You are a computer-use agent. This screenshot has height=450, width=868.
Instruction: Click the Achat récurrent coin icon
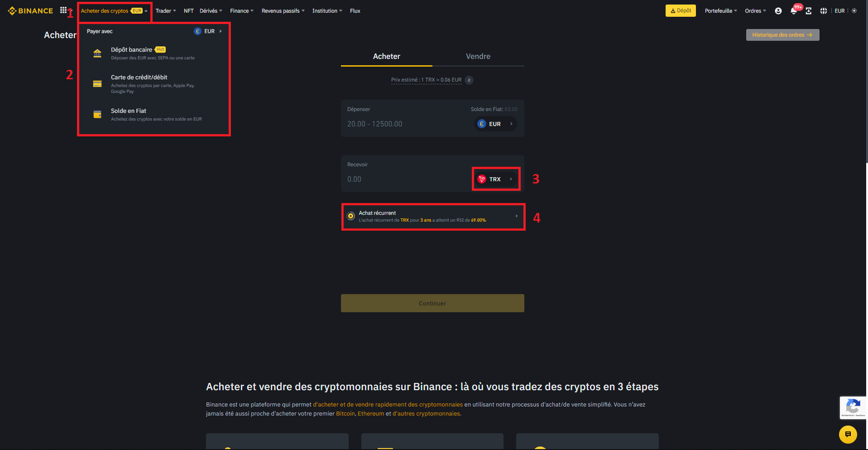[x=350, y=216]
